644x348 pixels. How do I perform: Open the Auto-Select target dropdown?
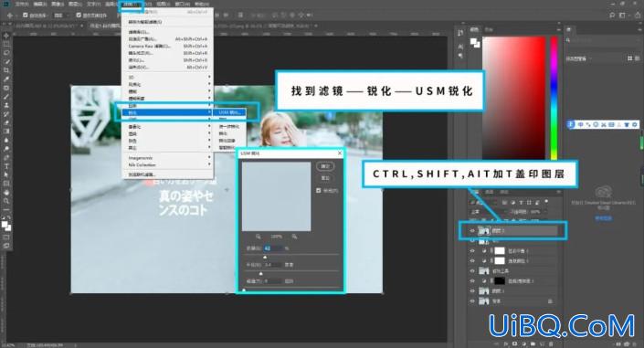pos(60,16)
